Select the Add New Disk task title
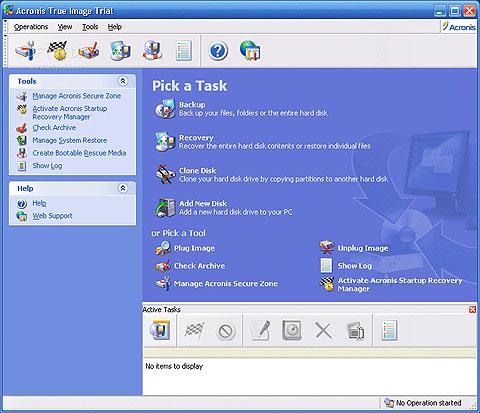 click(203, 204)
